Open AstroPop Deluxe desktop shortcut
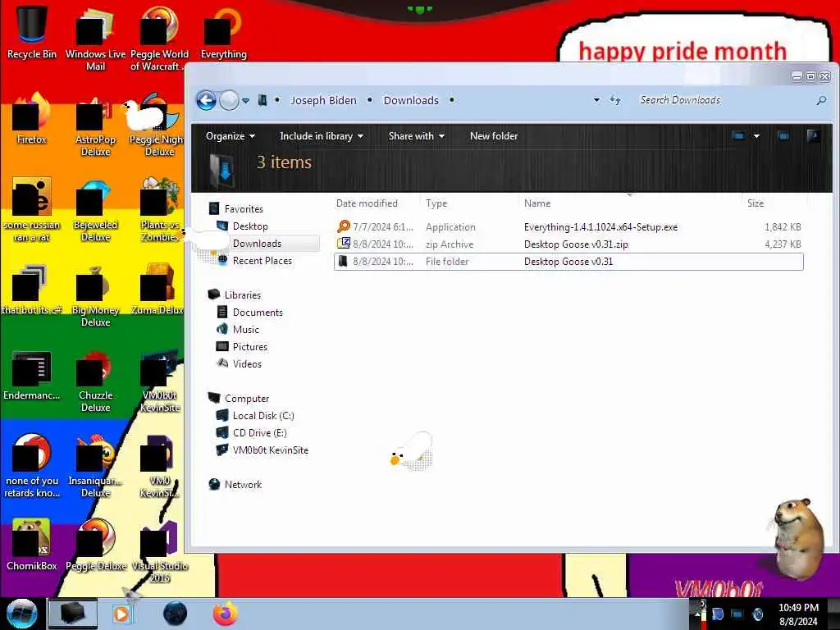 [x=95, y=125]
